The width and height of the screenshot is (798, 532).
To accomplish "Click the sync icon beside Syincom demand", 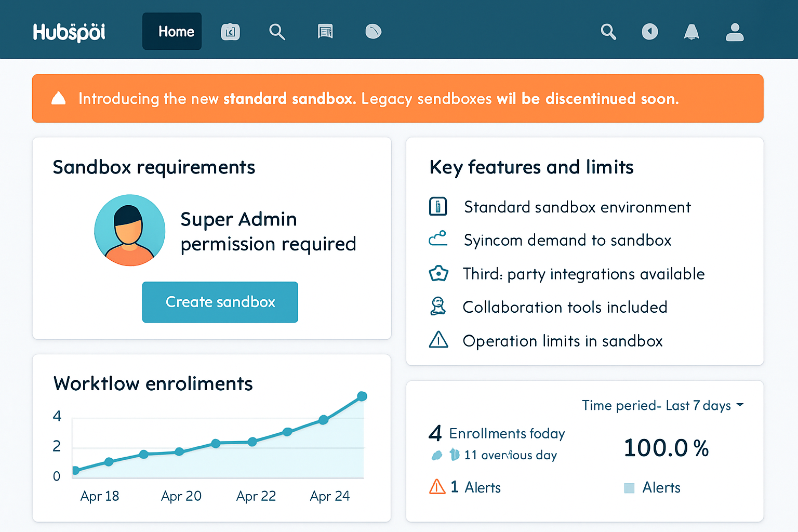I will 438,238.
